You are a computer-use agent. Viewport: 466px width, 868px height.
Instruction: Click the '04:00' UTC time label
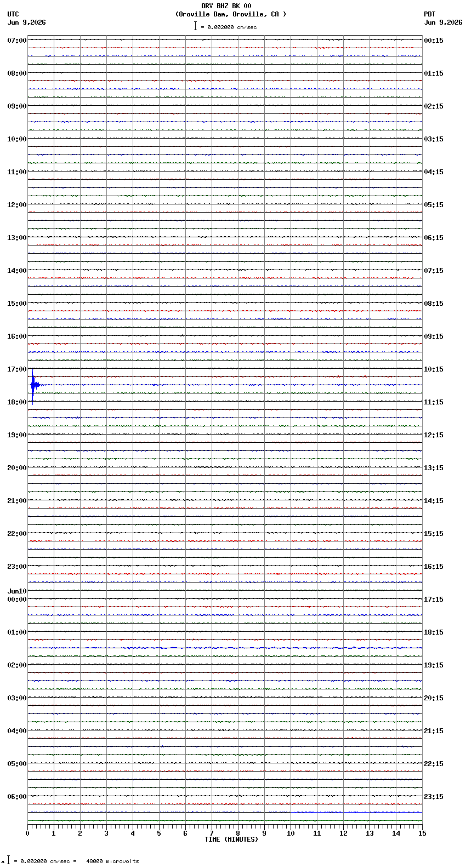click(x=17, y=731)
